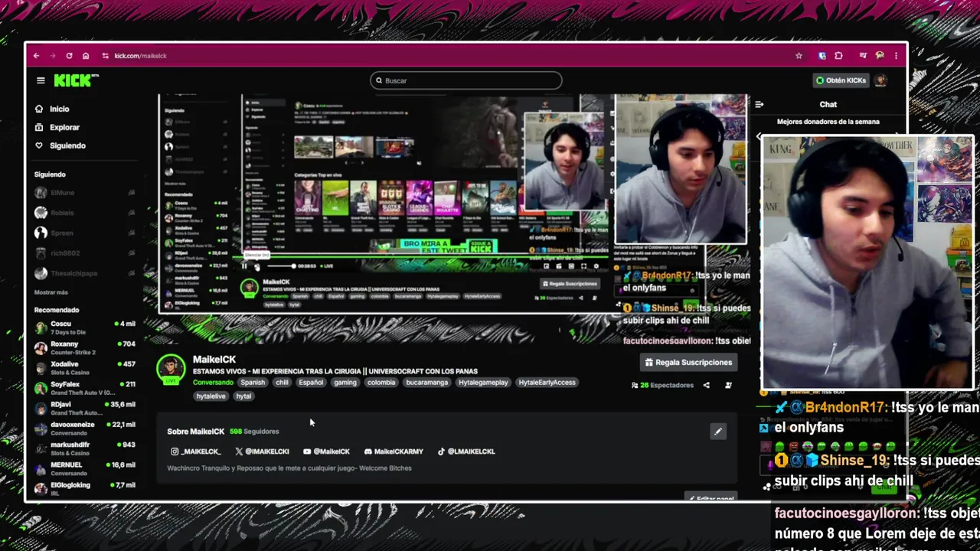Open the TikTok link @LMAIKELCKL
The width and height of the screenshot is (980, 551).
466,452
